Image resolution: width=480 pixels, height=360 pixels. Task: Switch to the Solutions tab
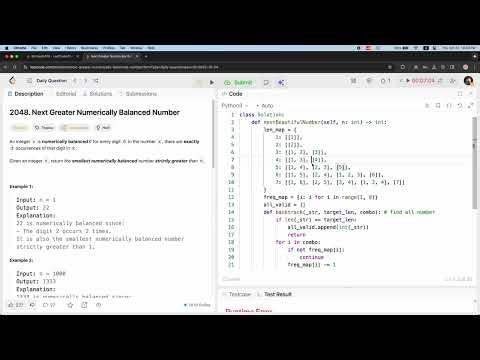point(98,94)
